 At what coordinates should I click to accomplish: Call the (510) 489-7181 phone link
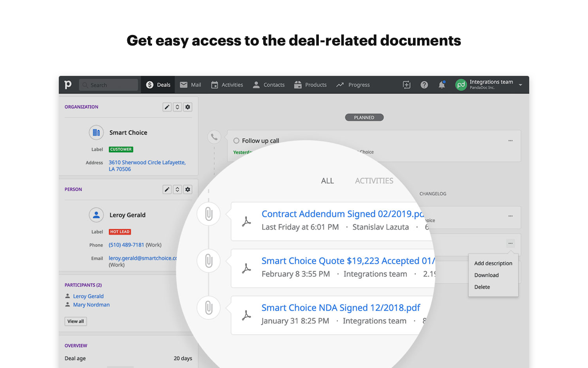coord(126,245)
